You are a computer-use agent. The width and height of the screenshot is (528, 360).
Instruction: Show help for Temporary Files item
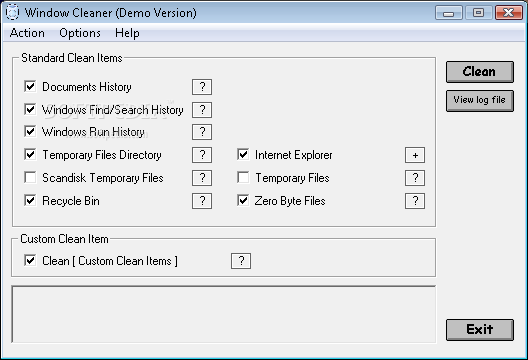[415, 178]
